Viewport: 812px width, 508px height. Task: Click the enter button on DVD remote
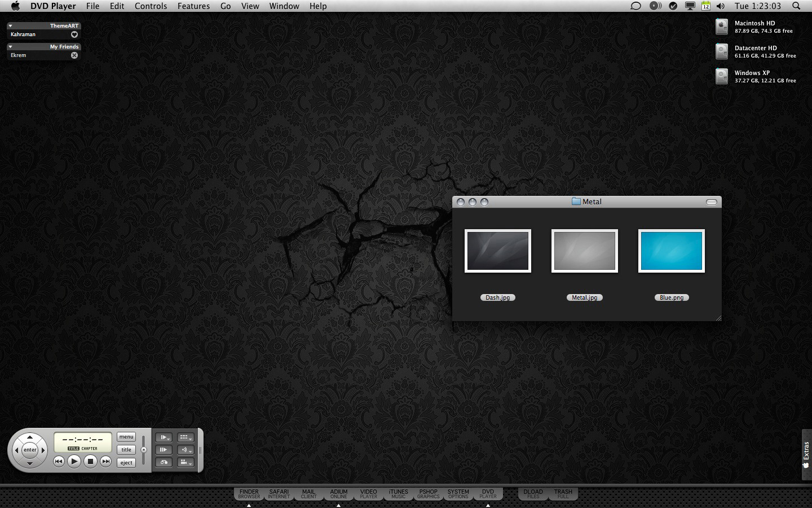pyautogui.click(x=30, y=450)
